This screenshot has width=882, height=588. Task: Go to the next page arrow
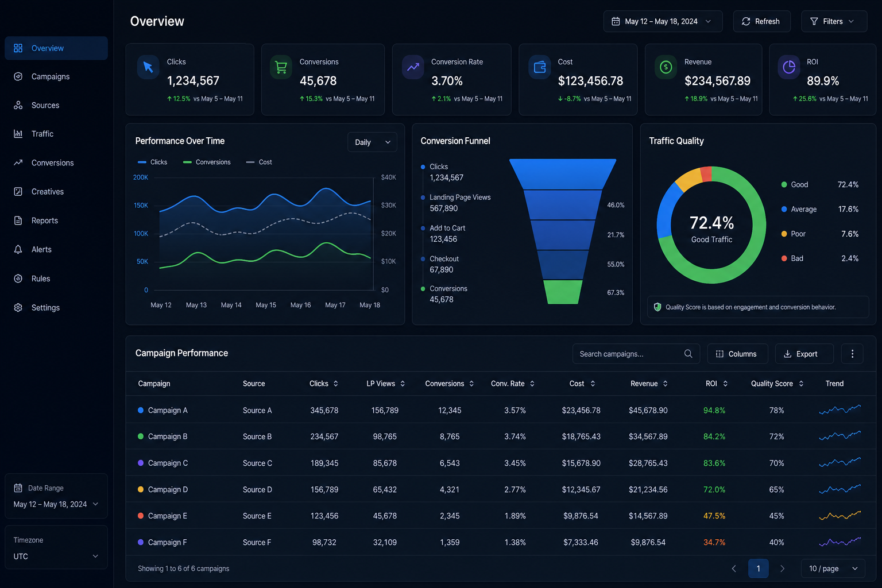click(x=782, y=568)
